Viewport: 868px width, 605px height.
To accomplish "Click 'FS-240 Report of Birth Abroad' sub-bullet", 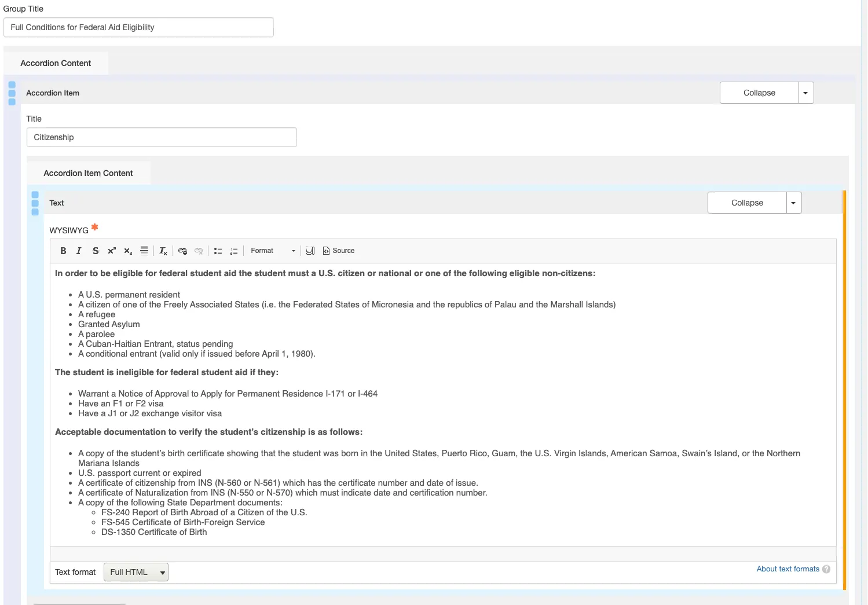I will (204, 512).
